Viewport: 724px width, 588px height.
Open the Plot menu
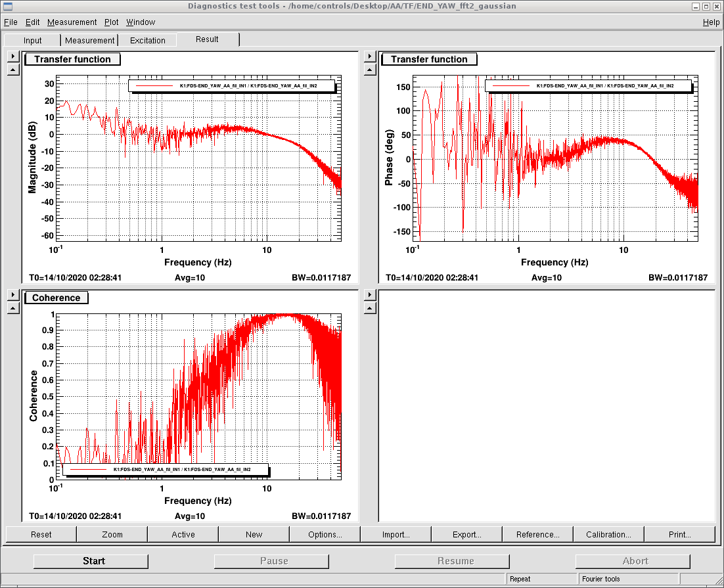click(111, 22)
